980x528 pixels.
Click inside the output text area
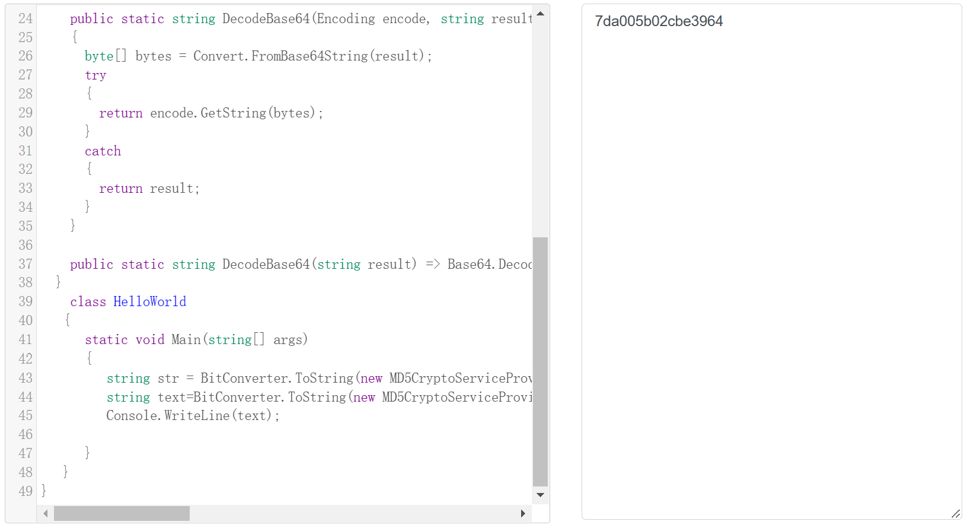click(771, 267)
